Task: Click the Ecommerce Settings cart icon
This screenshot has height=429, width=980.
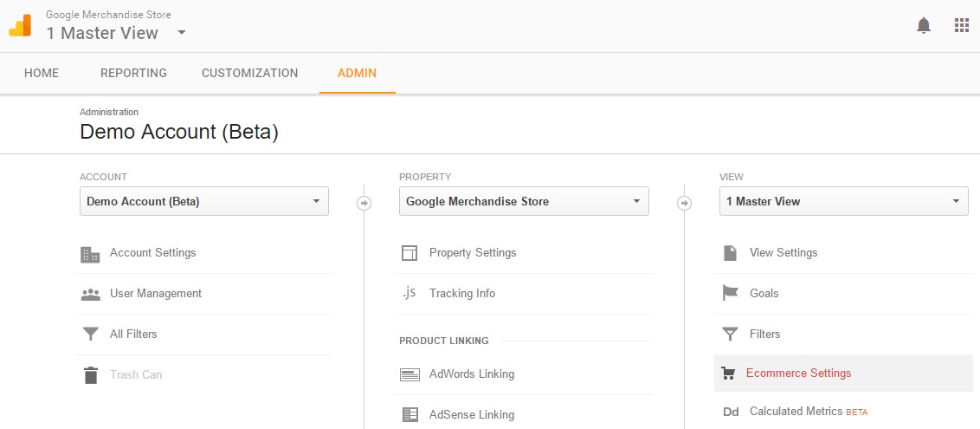Action: (x=727, y=374)
